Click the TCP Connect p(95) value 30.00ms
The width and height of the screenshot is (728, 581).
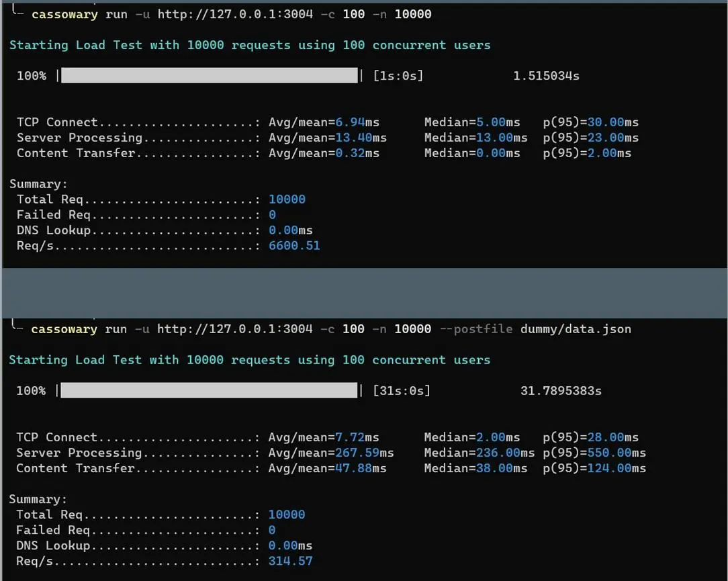(613, 122)
